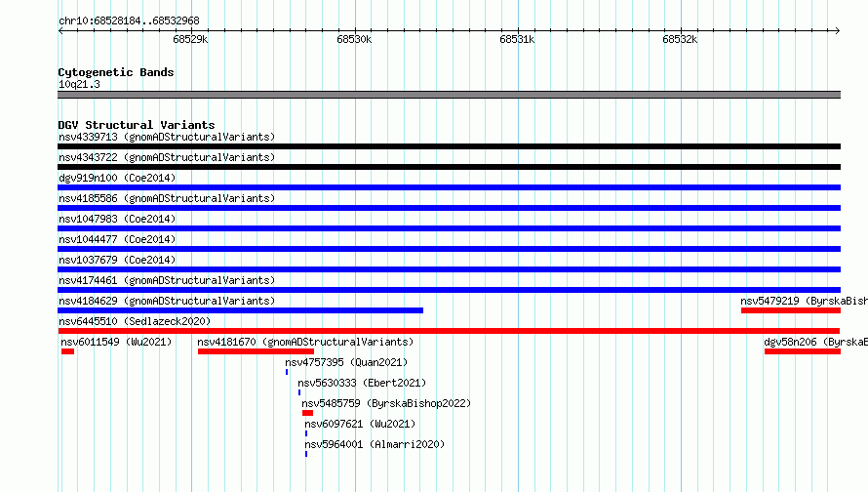Click the 68529k ruler tick label
Viewport: 868px width, 492px height.
[190, 39]
